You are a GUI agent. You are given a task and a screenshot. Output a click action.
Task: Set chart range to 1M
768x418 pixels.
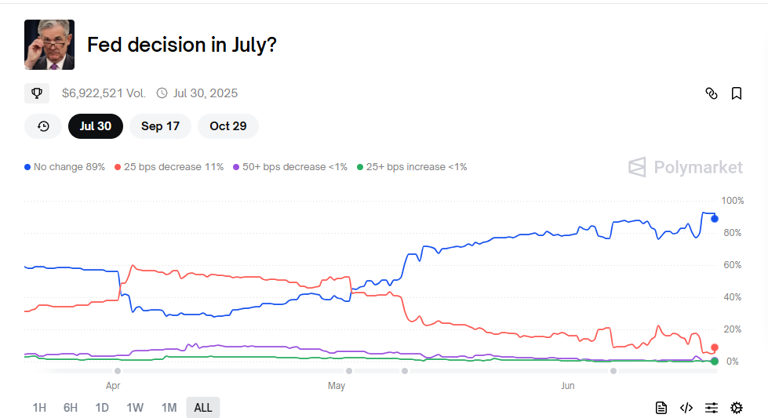tap(169, 408)
